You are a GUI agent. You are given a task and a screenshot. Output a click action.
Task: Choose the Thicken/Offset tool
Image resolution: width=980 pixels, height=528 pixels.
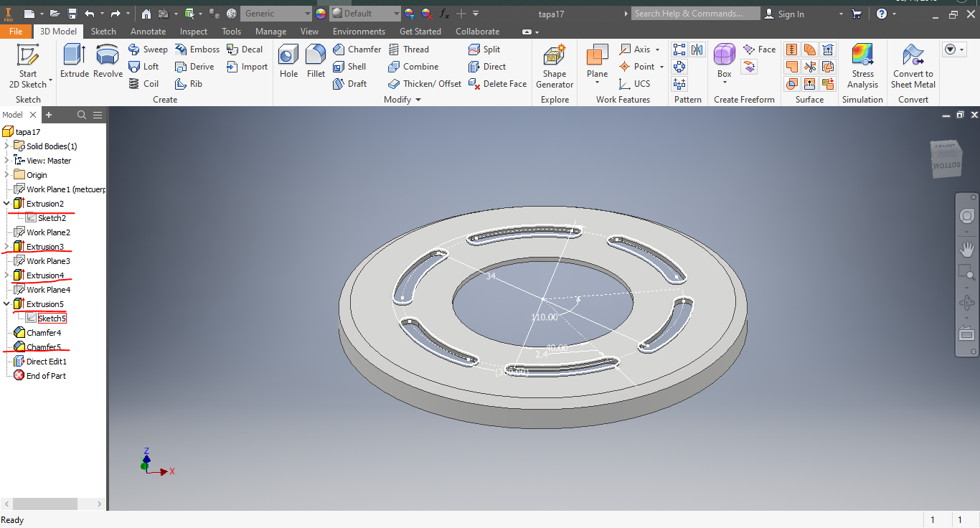425,84
